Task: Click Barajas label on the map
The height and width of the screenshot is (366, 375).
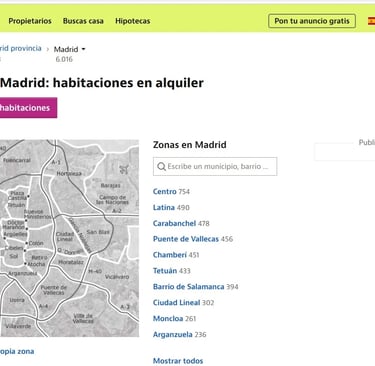Action: point(110,185)
